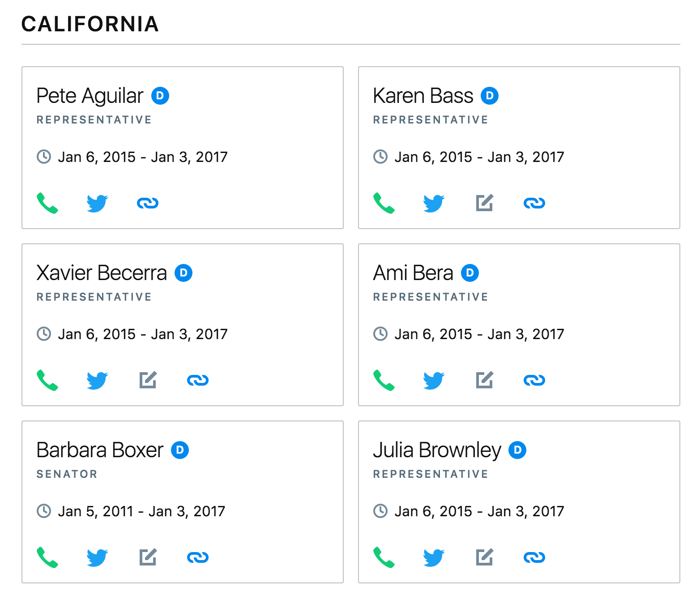Click Xavier Becerra's term dates text
Screen dimensions: 700x595
click(x=142, y=334)
